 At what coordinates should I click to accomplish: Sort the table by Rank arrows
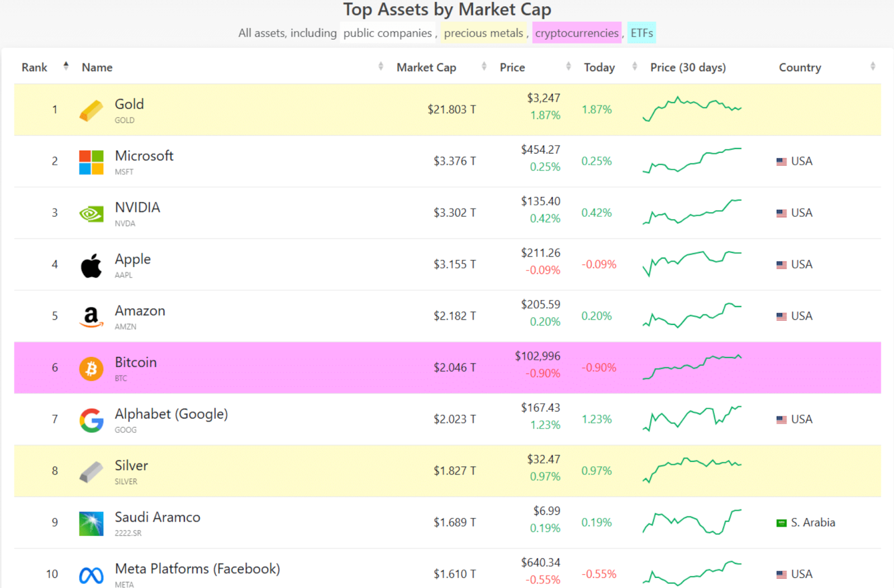(x=66, y=66)
